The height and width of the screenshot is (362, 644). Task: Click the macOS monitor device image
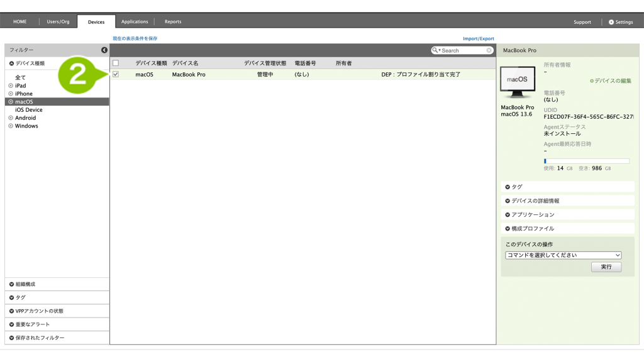[x=518, y=82]
